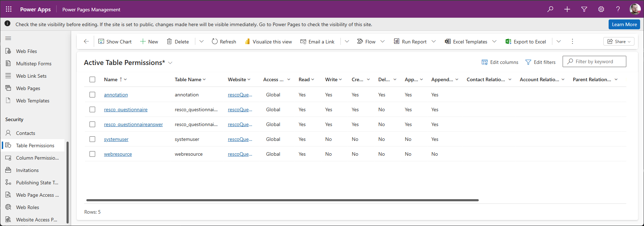Click the horizontal scrollbar of the grid
644x226 pixels.
(282, 200)
